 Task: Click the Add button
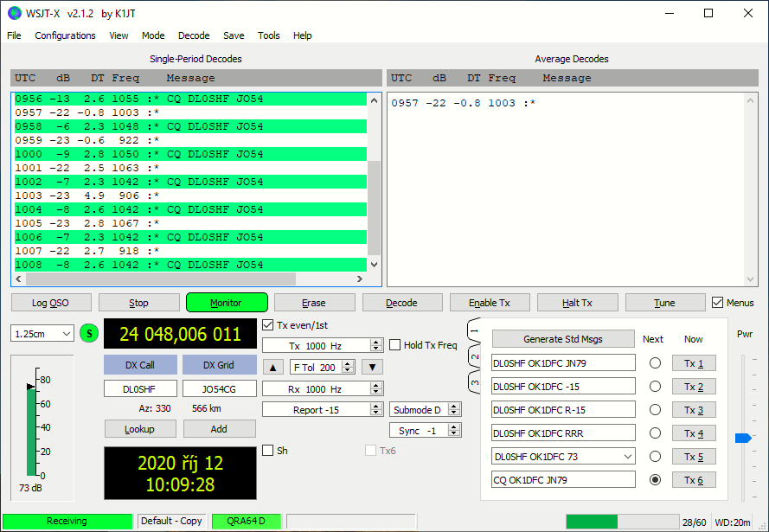click(219, 429)
